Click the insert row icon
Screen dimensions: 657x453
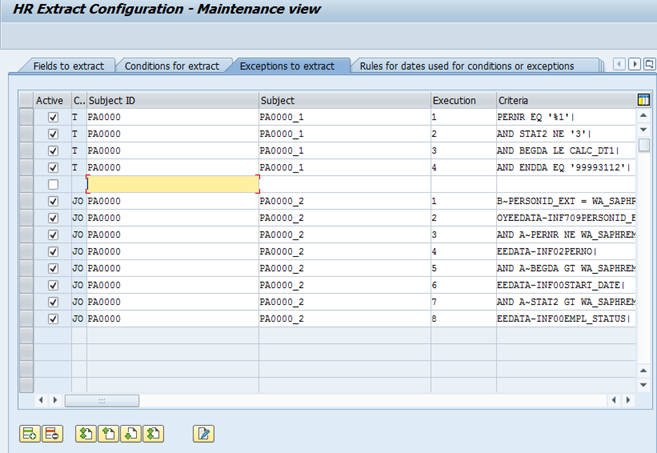pos(30,434)
